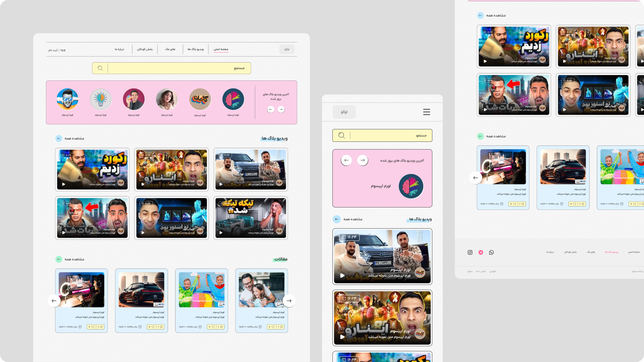644x362 pixels.
Task: Click previous arrow on desktop articles carousel
Action: tap(54, 301)
